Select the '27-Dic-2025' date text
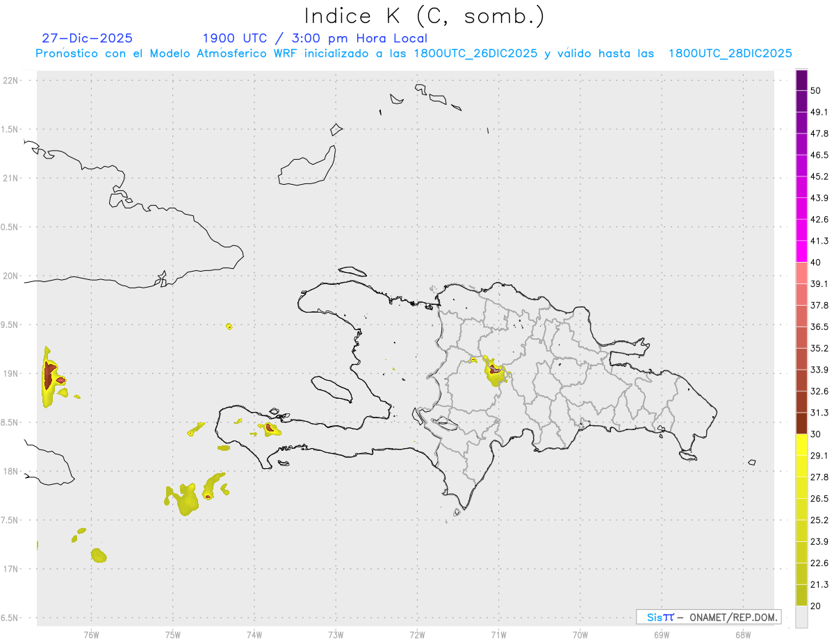The image size is (834, 644). [88, 38]
